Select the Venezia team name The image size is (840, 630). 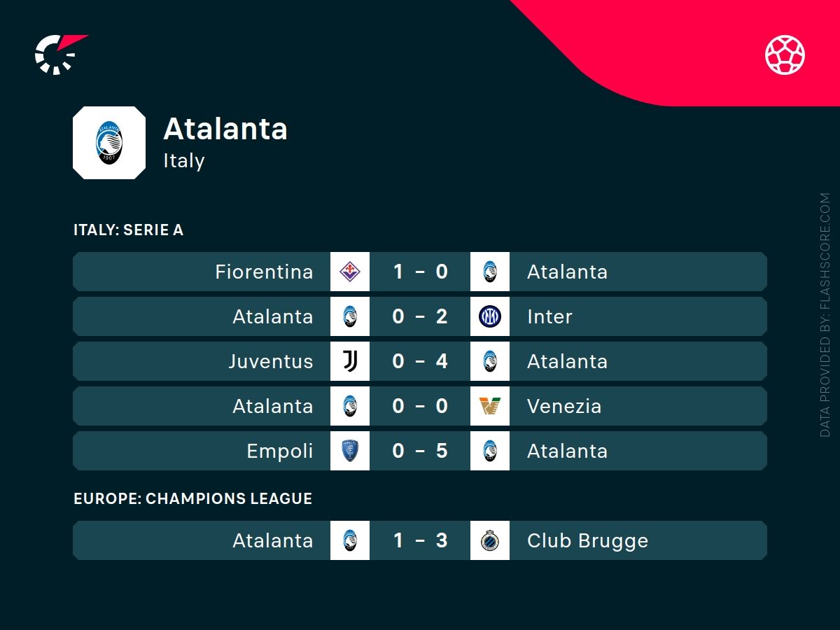[564, 406]
